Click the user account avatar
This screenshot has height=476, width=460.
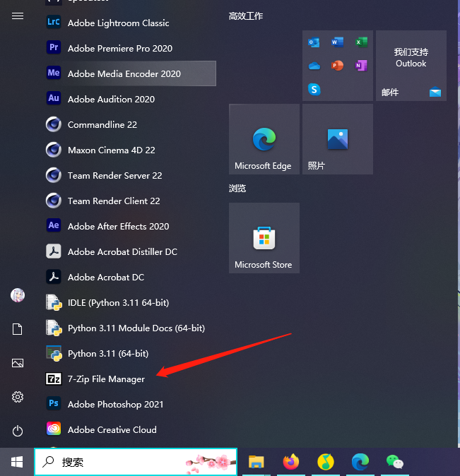pyautogui.click(x=18, y=295)
